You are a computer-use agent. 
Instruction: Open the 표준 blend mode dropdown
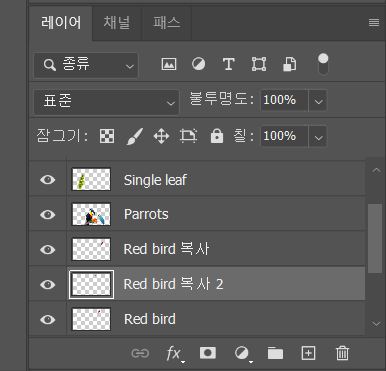(106, 101)
